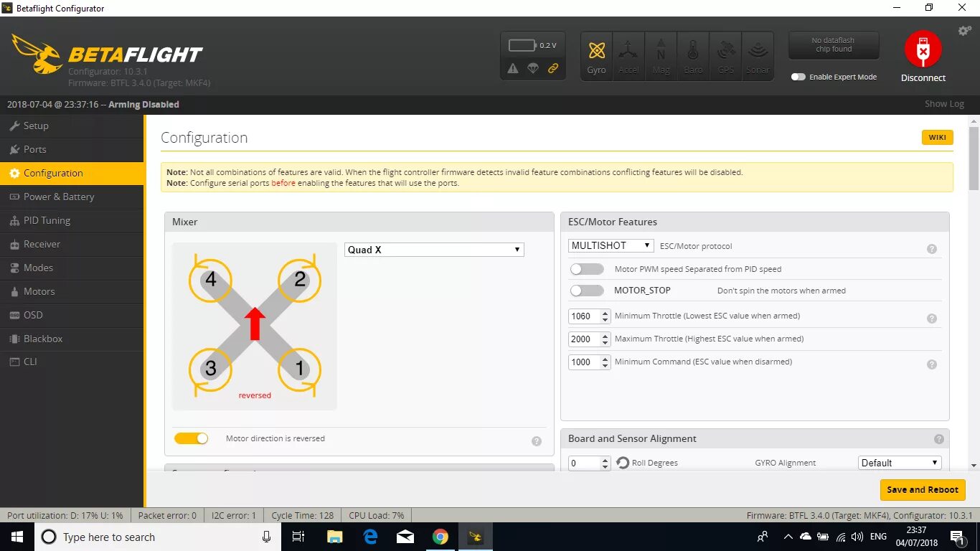This screenshot has height=551, width=980.
Task: Click the Sonar sensor icon
Action: pos(758,56)
